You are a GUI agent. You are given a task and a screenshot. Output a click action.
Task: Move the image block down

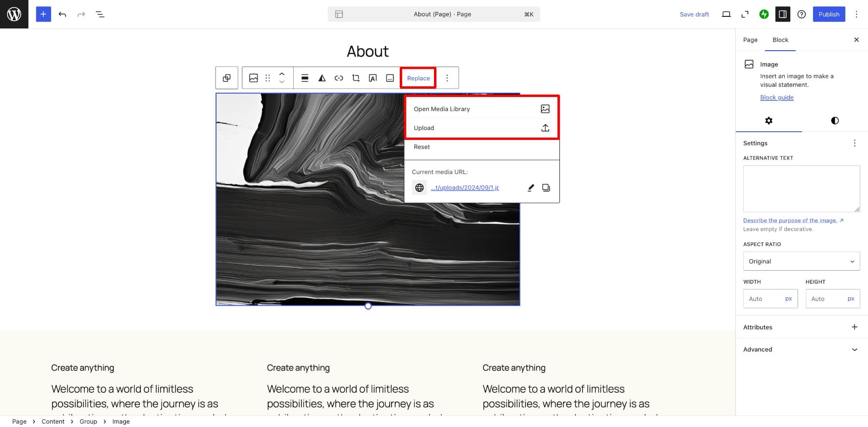pos(282,83)
